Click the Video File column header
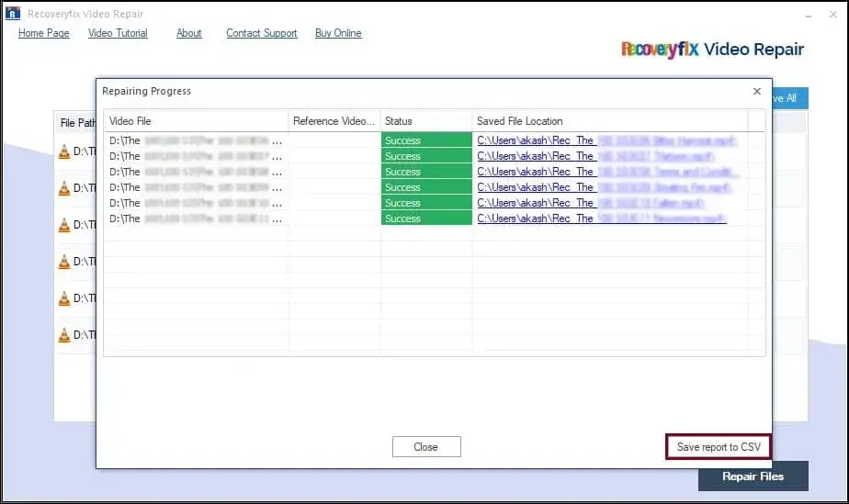The width and height of the screenshot is (849, 504). click(196, 121)
